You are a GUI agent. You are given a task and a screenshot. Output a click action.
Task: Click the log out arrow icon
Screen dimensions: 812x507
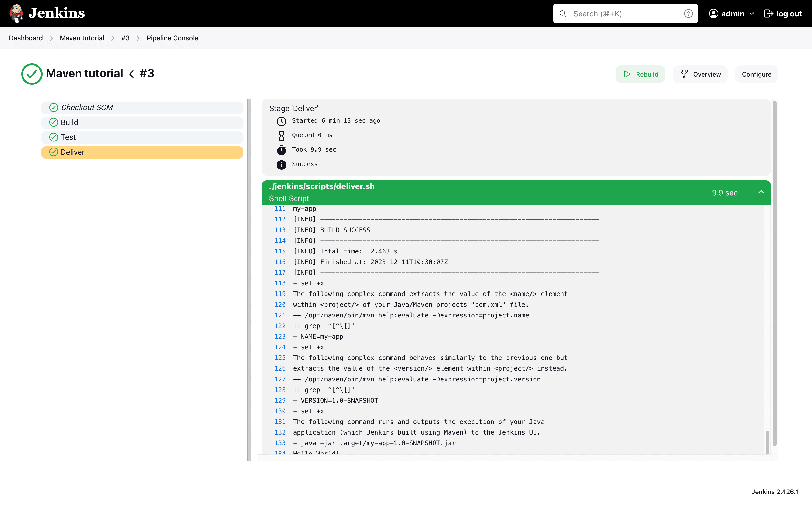tap(768, 14)
